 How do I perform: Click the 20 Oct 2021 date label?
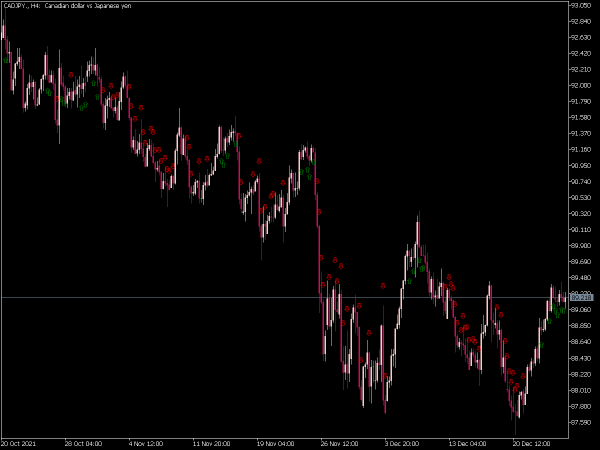(x=19, y=444)
